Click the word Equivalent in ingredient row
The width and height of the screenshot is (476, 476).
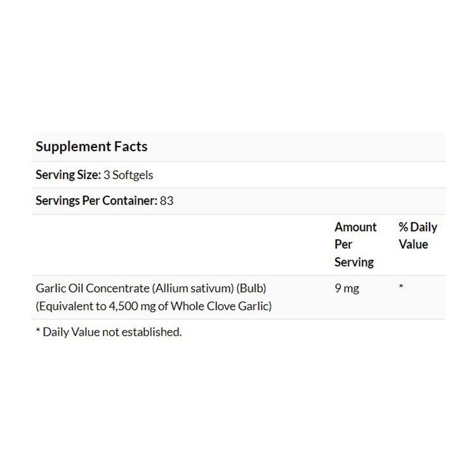(x=63, y=306)
